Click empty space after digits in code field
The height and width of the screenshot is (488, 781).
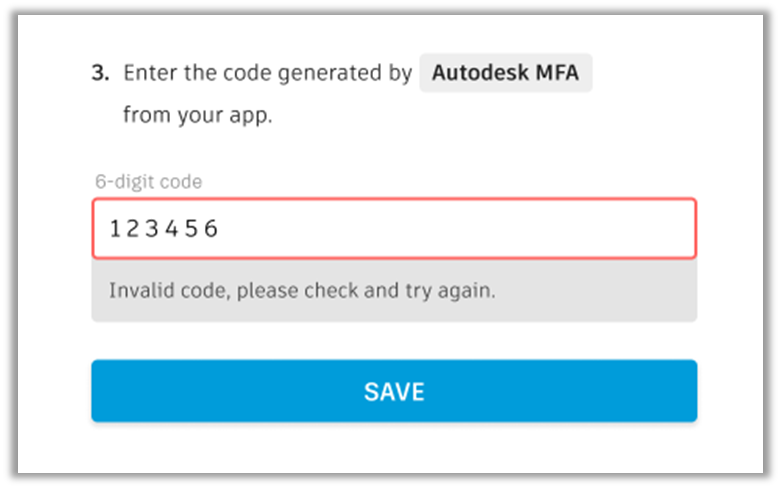point(450,229)
